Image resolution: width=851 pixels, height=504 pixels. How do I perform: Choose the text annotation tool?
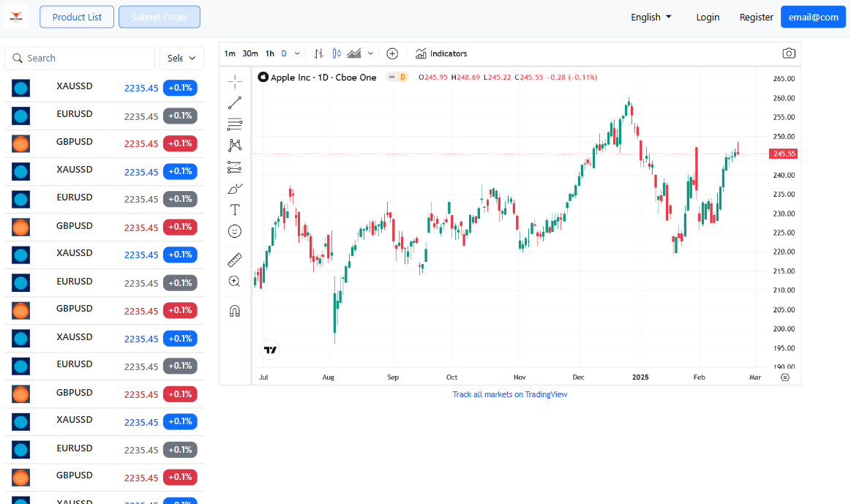(234, 210)
